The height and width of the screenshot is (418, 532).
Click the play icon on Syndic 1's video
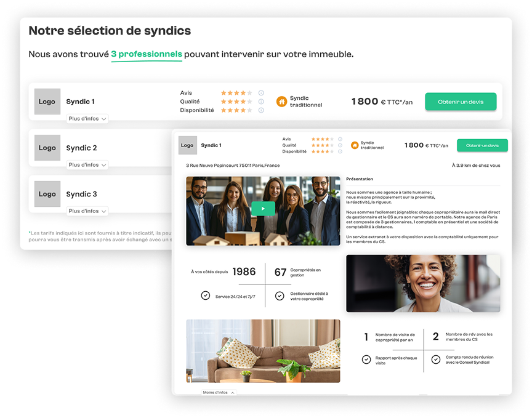point(264,209)
